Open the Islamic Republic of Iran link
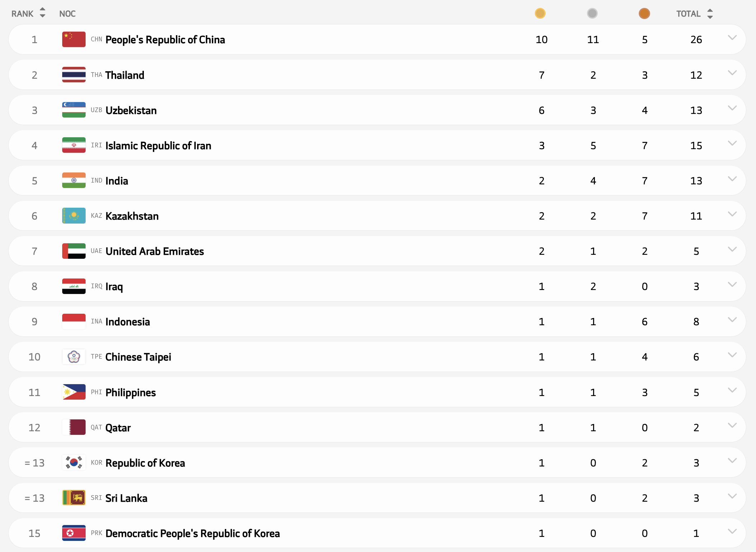The width and height of the screenshot is (756, 552). tap(158, 146)
